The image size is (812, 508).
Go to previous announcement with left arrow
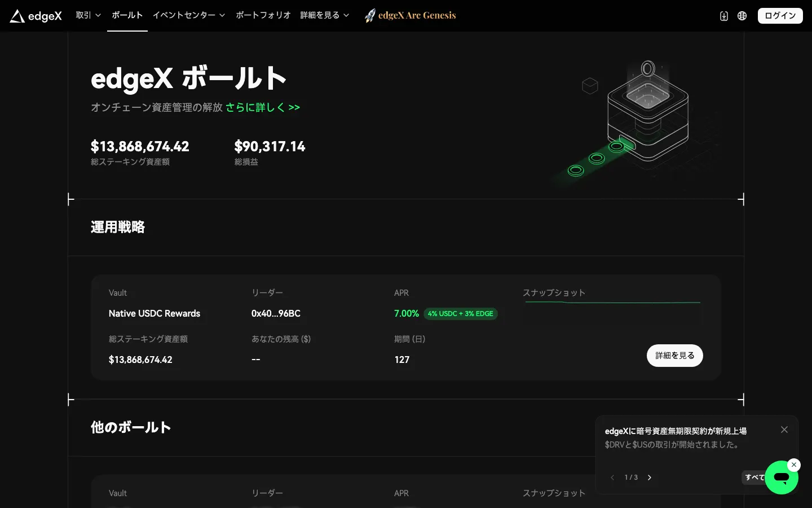pyautogui.click(x=612, y=478)
